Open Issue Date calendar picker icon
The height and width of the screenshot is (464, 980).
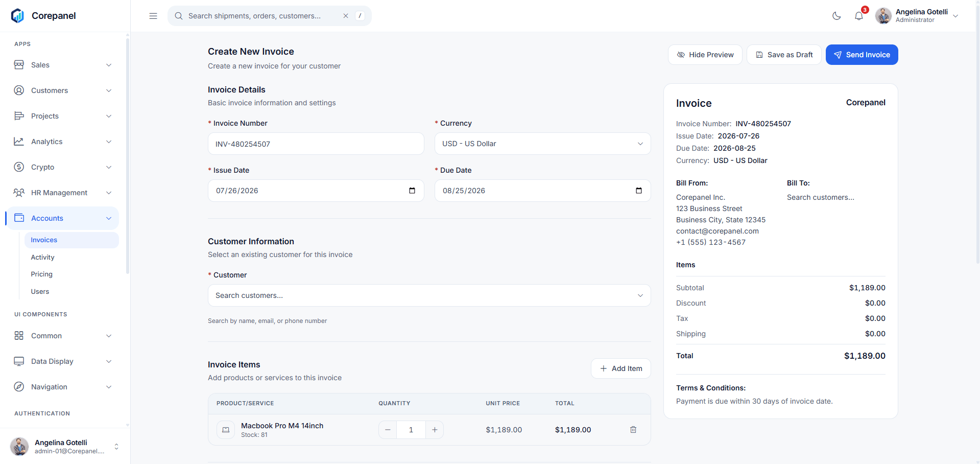tap(412, 191)
